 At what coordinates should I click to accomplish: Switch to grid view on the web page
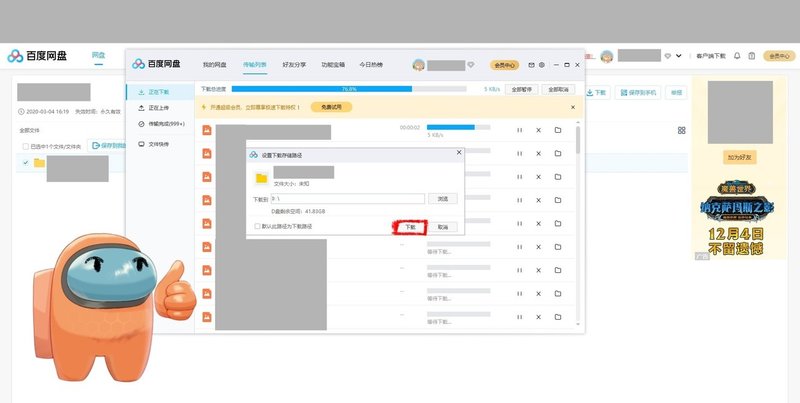681,131
